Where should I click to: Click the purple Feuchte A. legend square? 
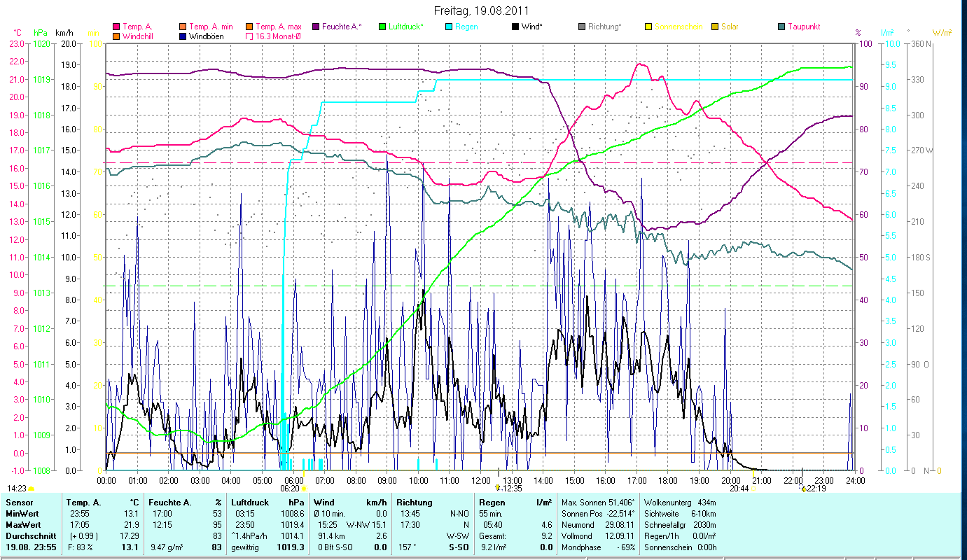(x=316, y=27)
